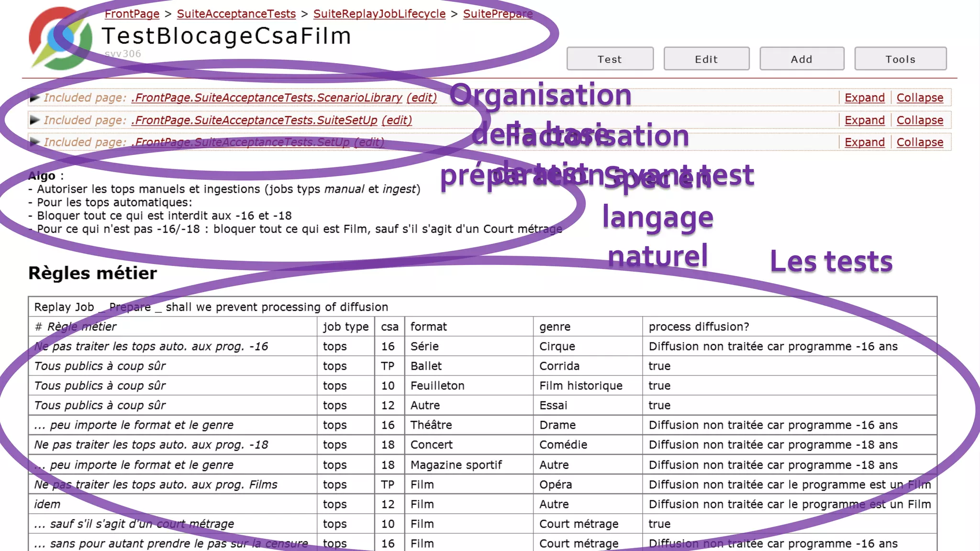Expand the ScenarioLibrary included page triangle
Image resolution: width=980 pixels, height=551 pixels.
pyautogui.click(x=34, y=98)
